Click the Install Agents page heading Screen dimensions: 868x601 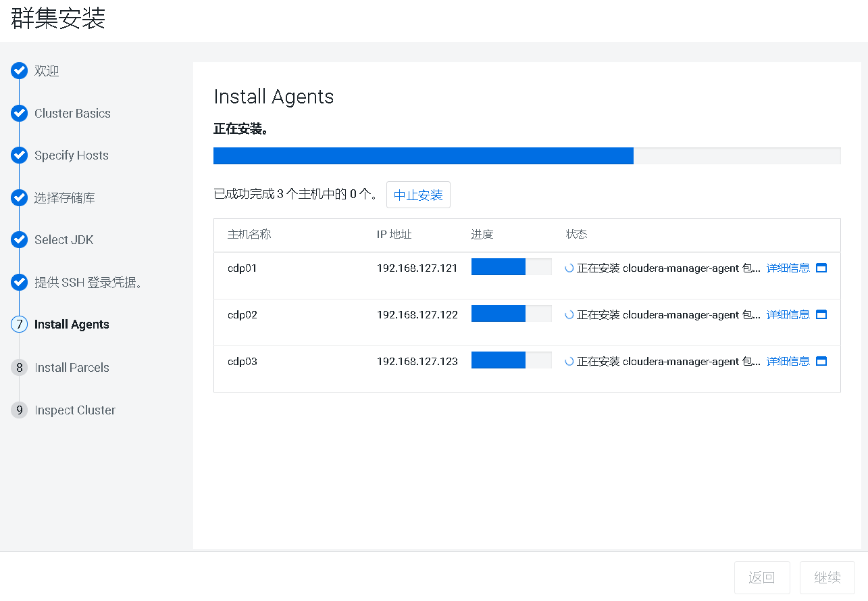coord(274,97)
